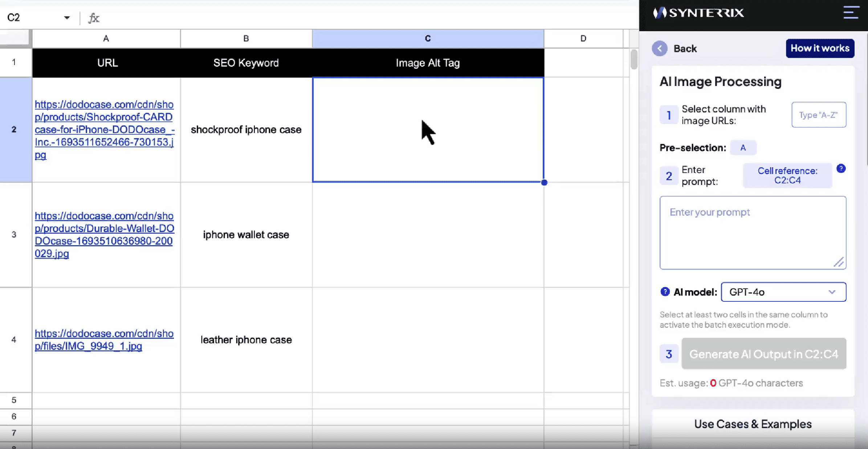The height and width of the screenshot is (449, 868).
Task: Open the Durable-Wallet-DODOcase image URL link
Action: point(105,235)
